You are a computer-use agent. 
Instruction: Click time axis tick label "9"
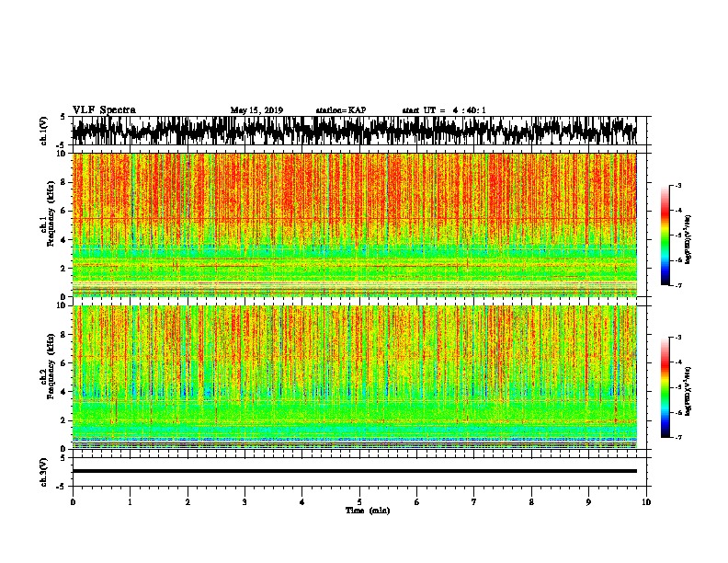(588, 502)
